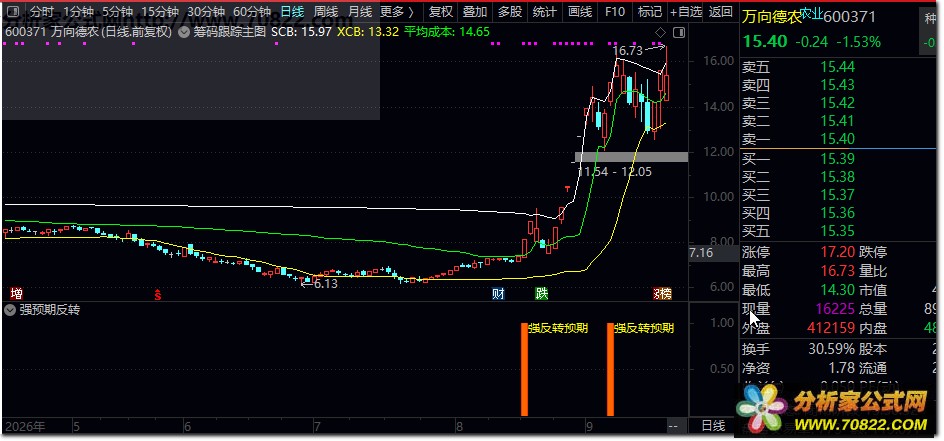Screen dimensions: 944x441
Task: Select the 周线 period tab
Action: (326, 11)
